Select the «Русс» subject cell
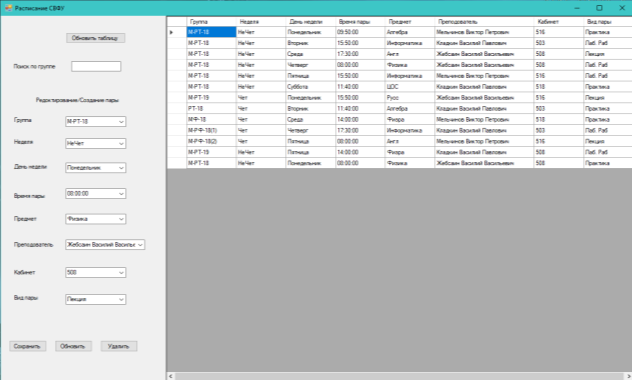 pyautogui.click(x=410, y=98)
